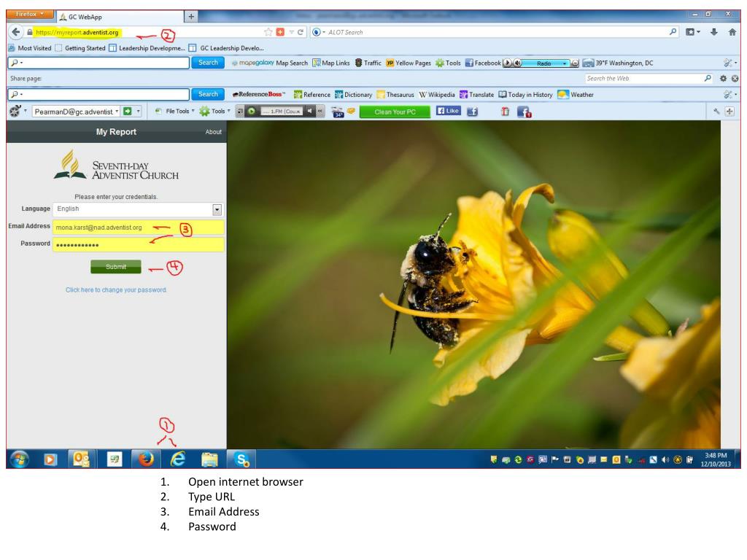Open the MapsGalaxy Tools gear item
This screenshot has width=747, height=560.
click(448, 63)
